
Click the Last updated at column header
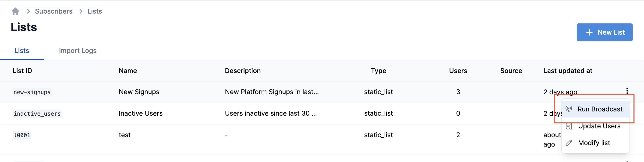click(x=567, y=71)
